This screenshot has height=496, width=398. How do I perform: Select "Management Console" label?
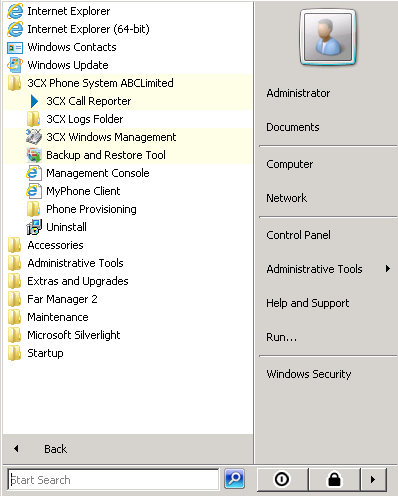coord(98,173)
